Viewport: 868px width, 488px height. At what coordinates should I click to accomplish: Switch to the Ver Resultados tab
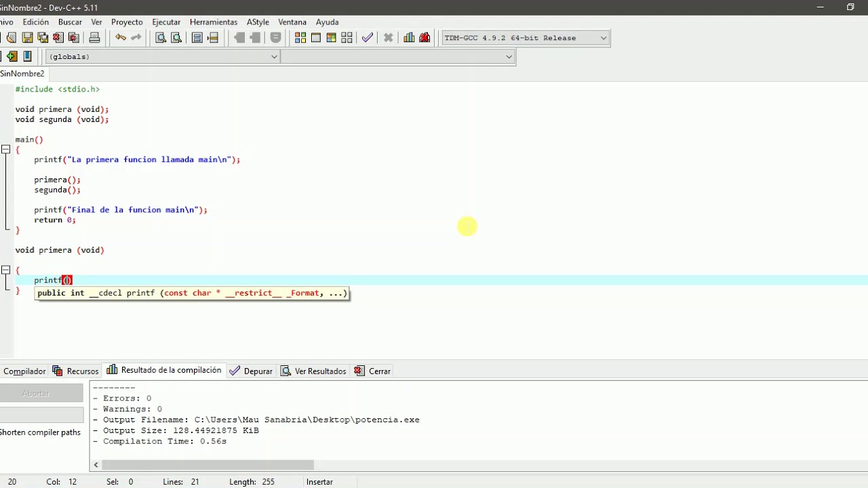(313, 371)
